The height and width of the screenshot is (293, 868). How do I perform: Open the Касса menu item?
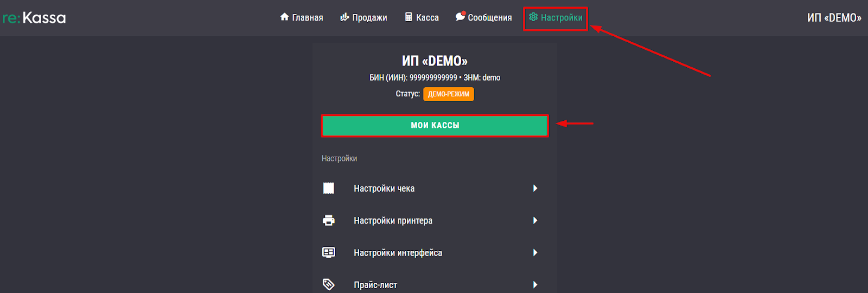422,17
